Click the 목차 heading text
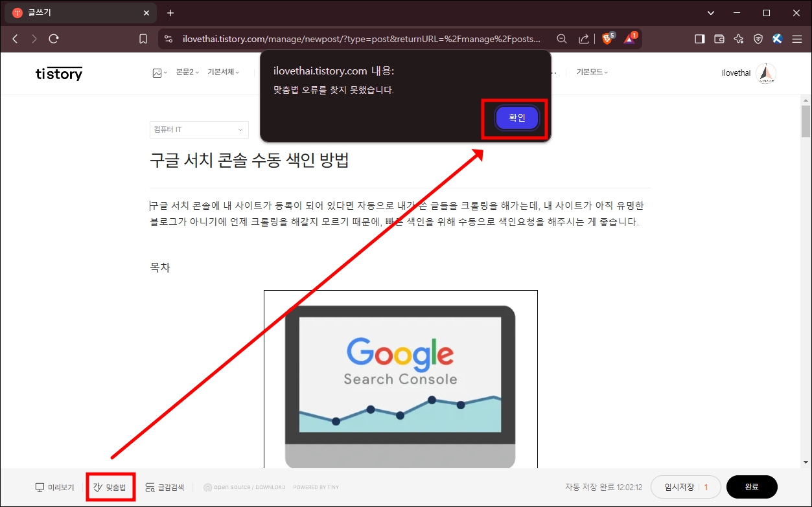812x507 pixels. tap(160, 267)
